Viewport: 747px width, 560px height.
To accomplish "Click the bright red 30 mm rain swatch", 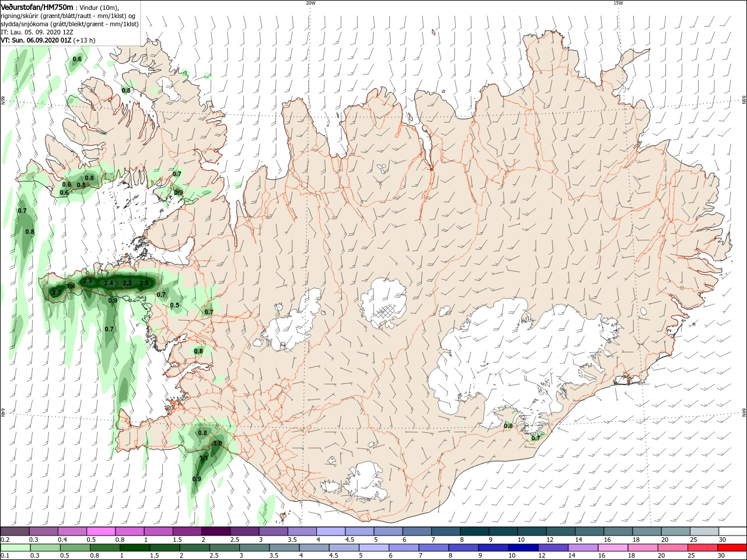I will (732, 548).
